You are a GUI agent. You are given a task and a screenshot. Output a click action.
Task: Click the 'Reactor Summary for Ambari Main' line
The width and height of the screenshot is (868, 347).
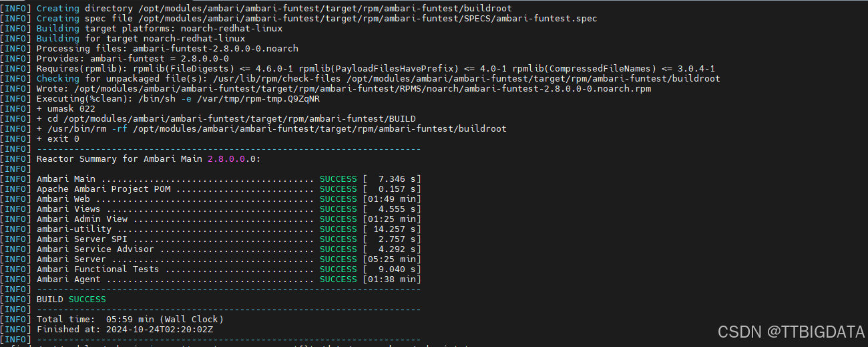coord(130,159)
